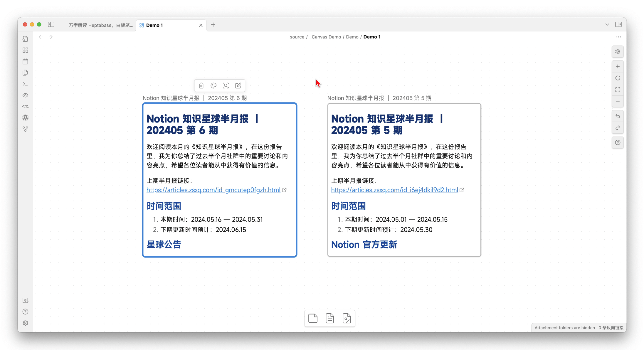Click '本期时间：2024.05.01 — 2024.05.15' list item
The height and width of the screenshot is (350, 644).
396,219
